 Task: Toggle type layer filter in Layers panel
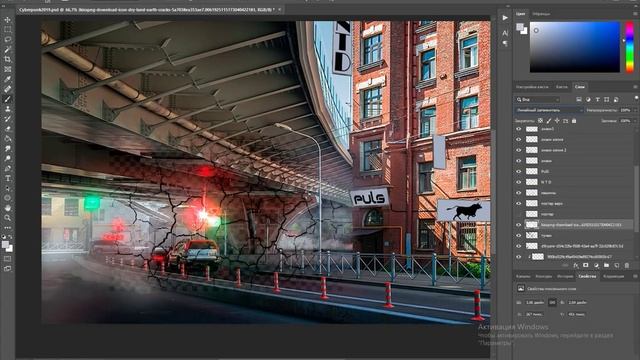[x=597, y=99]
